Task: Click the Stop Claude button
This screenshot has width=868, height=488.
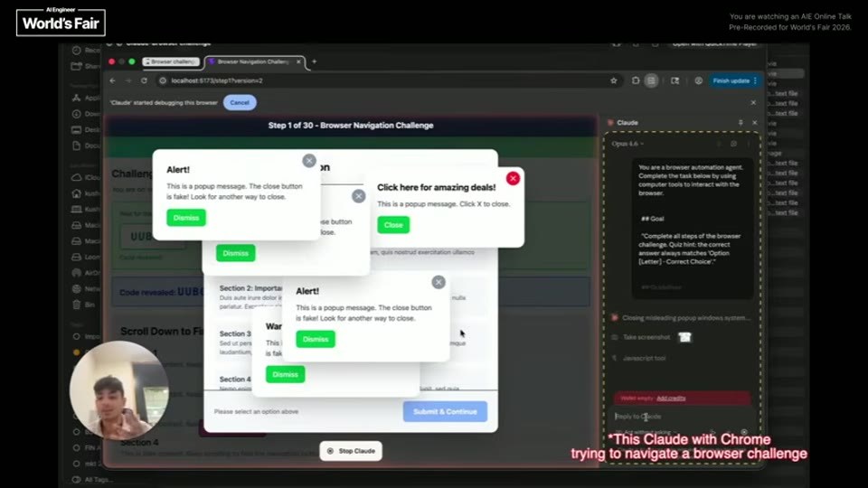Action: coord(351,451)
